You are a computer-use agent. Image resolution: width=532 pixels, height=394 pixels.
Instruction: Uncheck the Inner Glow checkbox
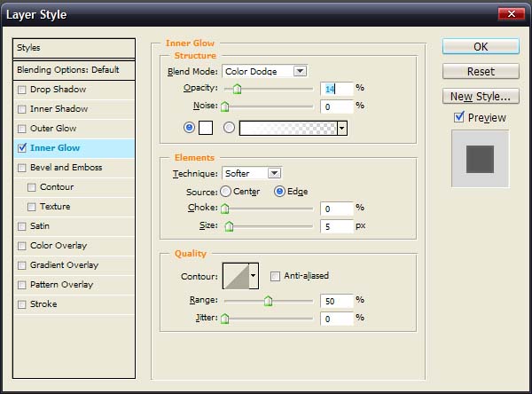point(21,148)
